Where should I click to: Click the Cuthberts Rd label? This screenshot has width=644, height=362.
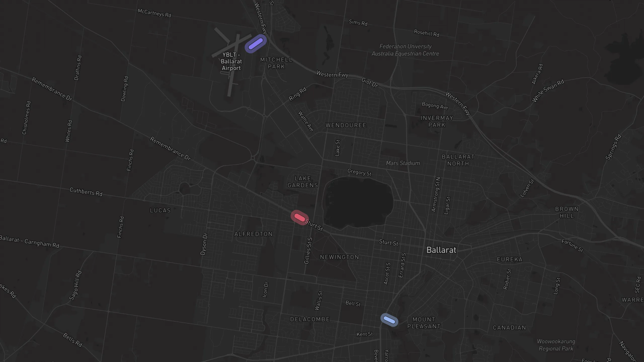pos(86,192)
